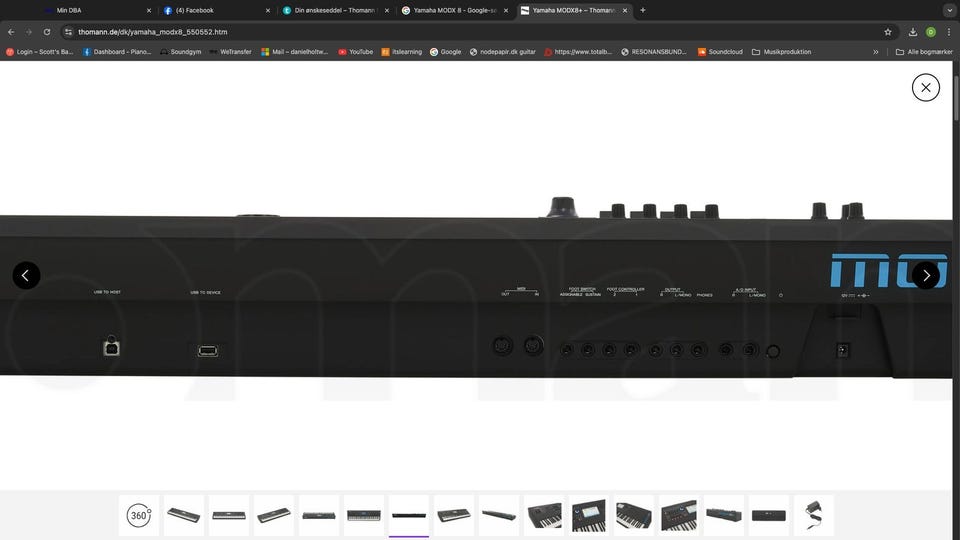Image resolution: width=960 pixels, height=540 pixels.
Task: Open Login – Scott's Ba... bookmark
Action: click(39, 52)
